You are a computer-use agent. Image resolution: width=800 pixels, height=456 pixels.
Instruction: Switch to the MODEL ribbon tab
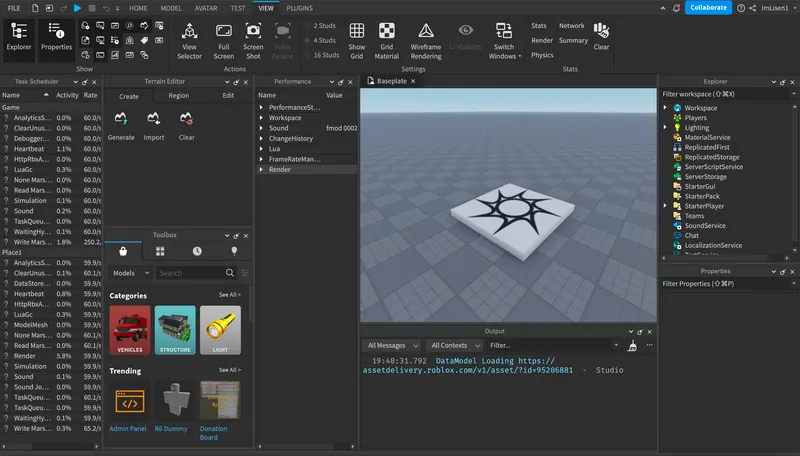[x=171, y=7]
